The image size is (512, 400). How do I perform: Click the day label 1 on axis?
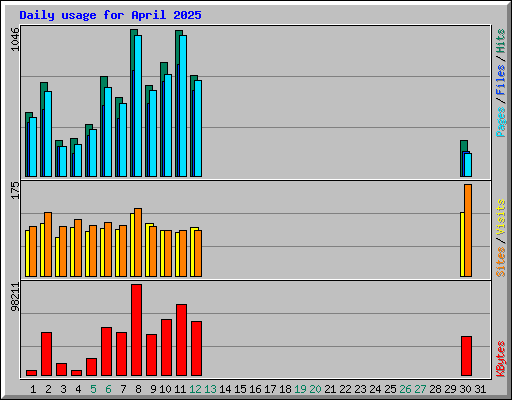pos(33,389)
